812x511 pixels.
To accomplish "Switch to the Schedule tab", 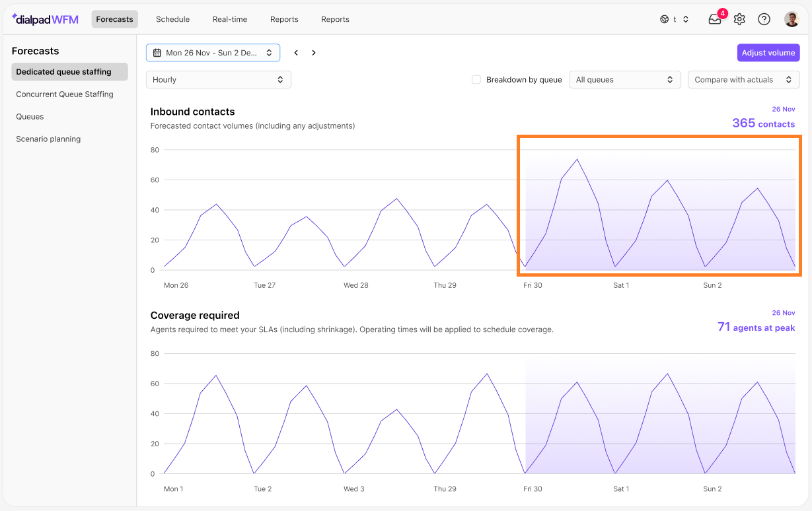I will pyautogui.click(x=173, y=19).
